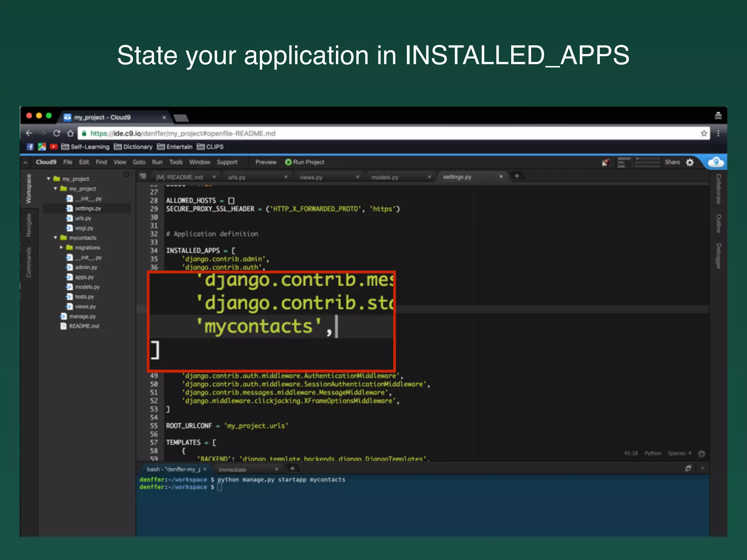This screenshot has width=747, height=560.
Task: Open editor settings gear in status bar
Action: [x=701, y=454]
